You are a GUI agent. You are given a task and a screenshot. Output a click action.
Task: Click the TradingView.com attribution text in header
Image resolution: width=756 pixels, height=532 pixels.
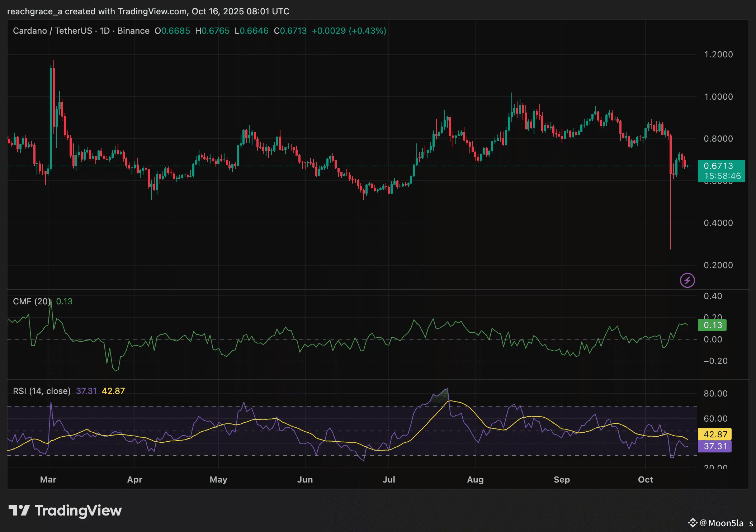click(152, 11)
